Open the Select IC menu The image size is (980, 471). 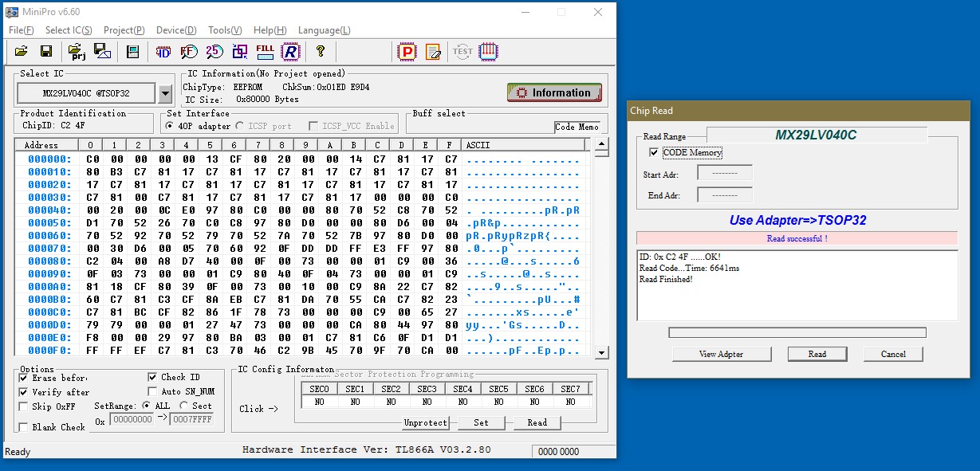(69, 30)
